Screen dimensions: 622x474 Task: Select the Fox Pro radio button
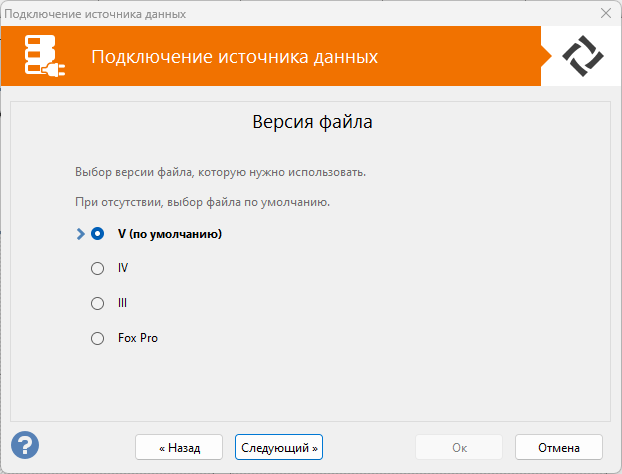pos(97,338)
